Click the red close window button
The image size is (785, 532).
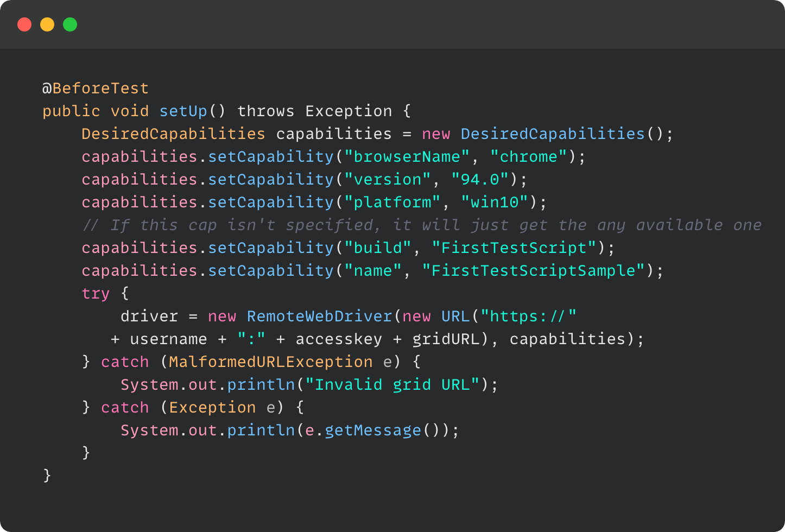click(x=24, y=24)
